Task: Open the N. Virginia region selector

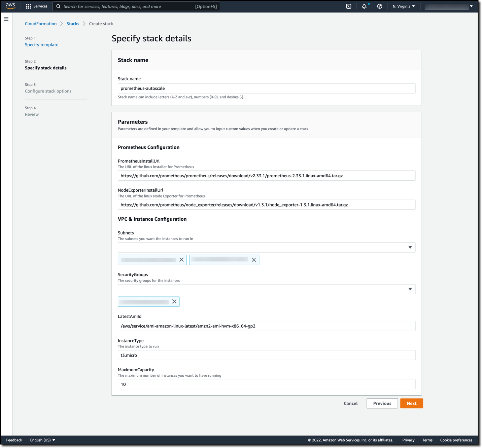Action: point(403,6)
